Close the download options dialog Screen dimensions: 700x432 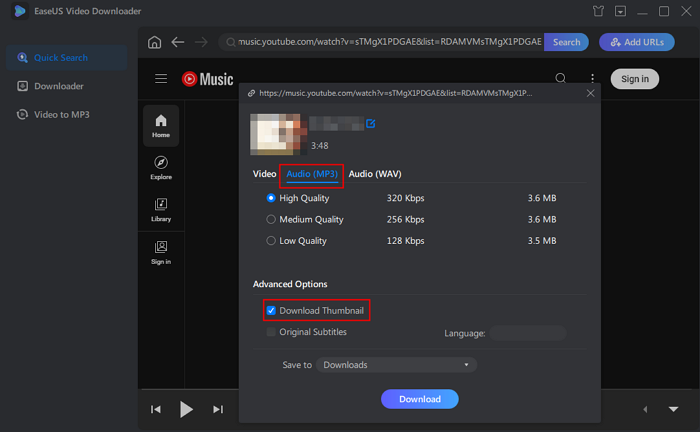pyautogui.click(x=590, y=93)
